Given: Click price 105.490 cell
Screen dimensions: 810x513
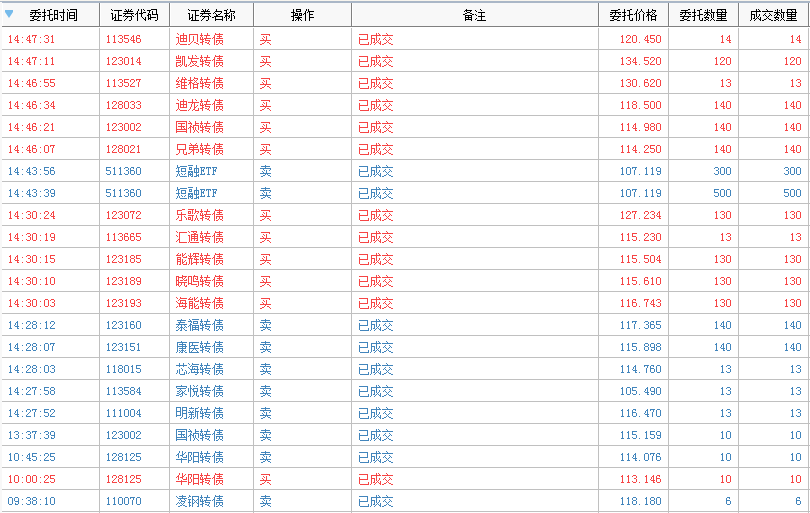Looking at the screenshot, I should [x=641, y=391].
